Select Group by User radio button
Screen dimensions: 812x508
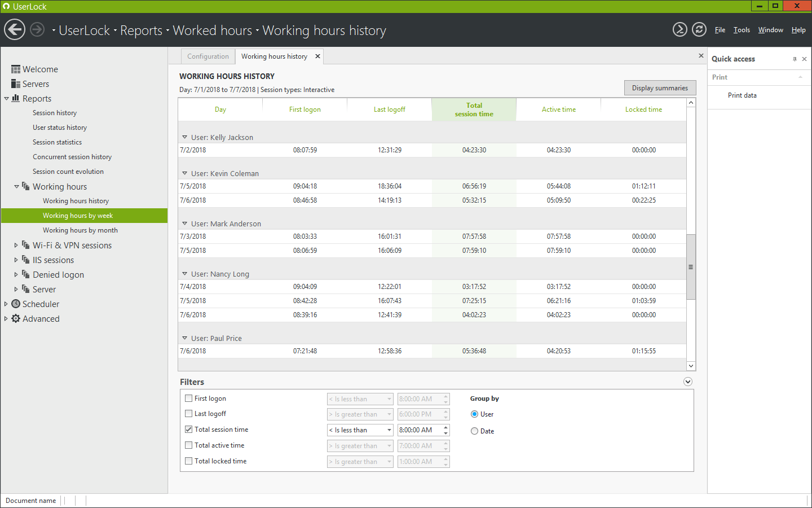point(474,414)
